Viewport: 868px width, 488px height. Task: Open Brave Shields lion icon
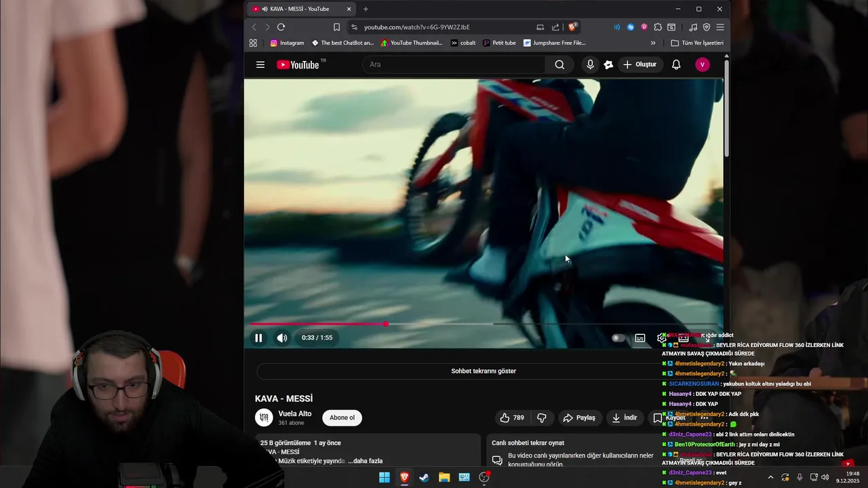[x=572, y=27]
